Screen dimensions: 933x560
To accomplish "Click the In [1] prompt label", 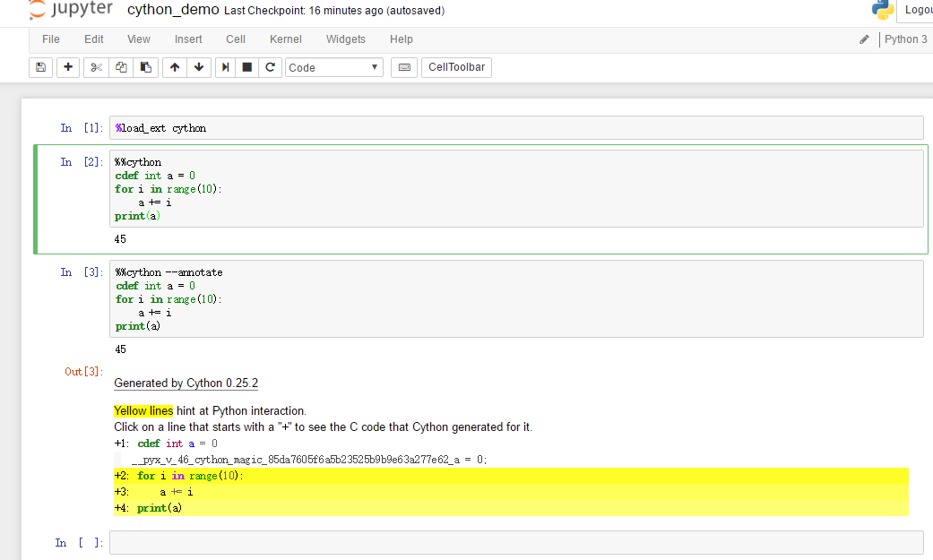I will pos(82,128).
